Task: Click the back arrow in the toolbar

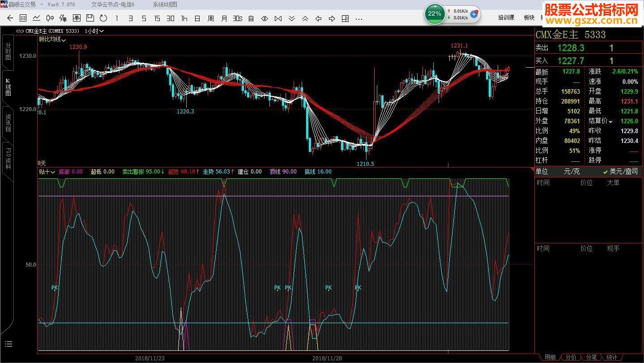Action: coord(10,18)
